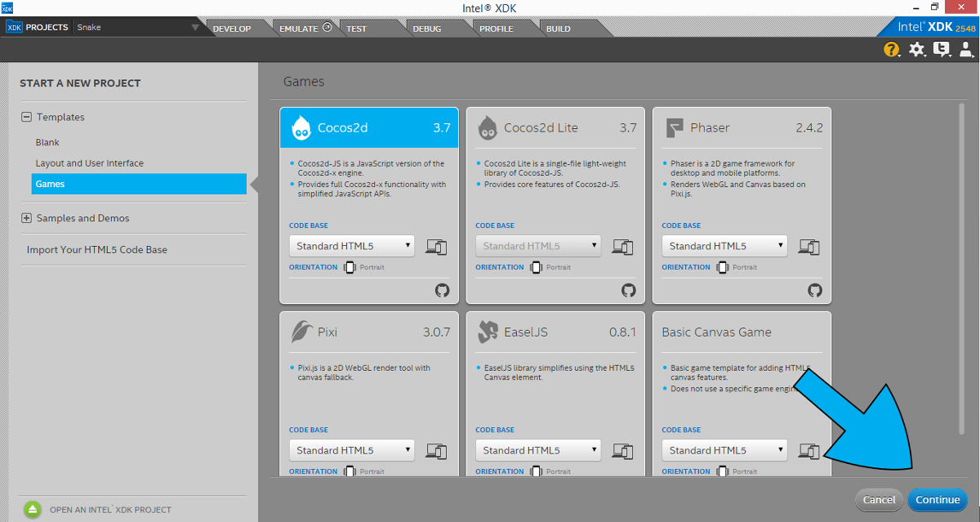Image resolution: width=980 pixels, height=522 pixels.
Task: Open the Cocos2d Lite code base dropdown
Action: tap(538, 246)
